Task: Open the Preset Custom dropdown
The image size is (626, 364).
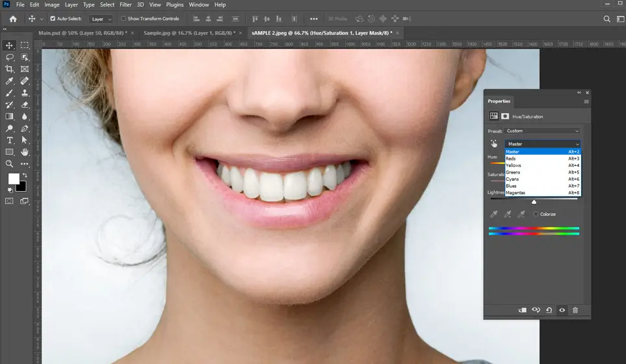Action: [543, 131]
